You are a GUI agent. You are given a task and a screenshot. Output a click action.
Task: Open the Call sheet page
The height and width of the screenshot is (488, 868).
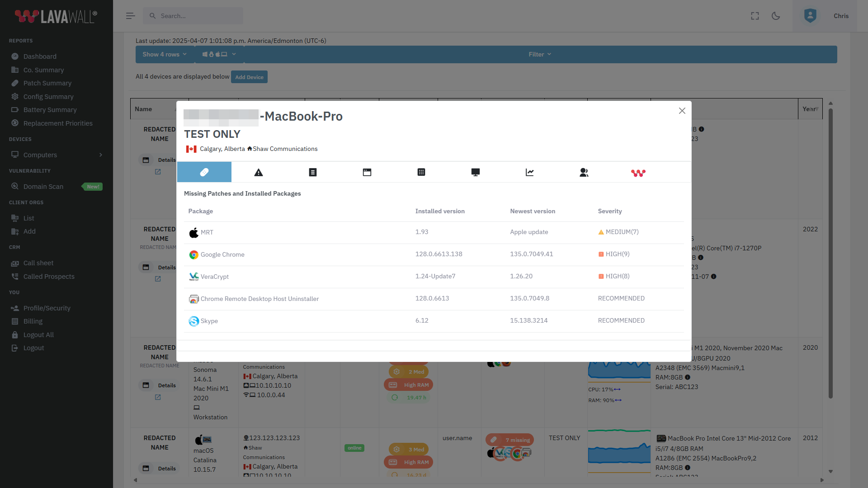[x=38, y=263]
